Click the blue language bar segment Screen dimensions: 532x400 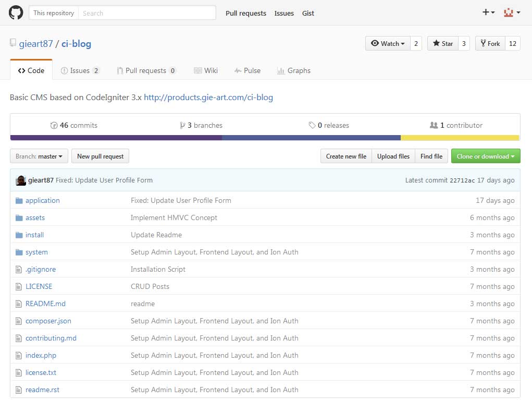click(x=311, y=138)
